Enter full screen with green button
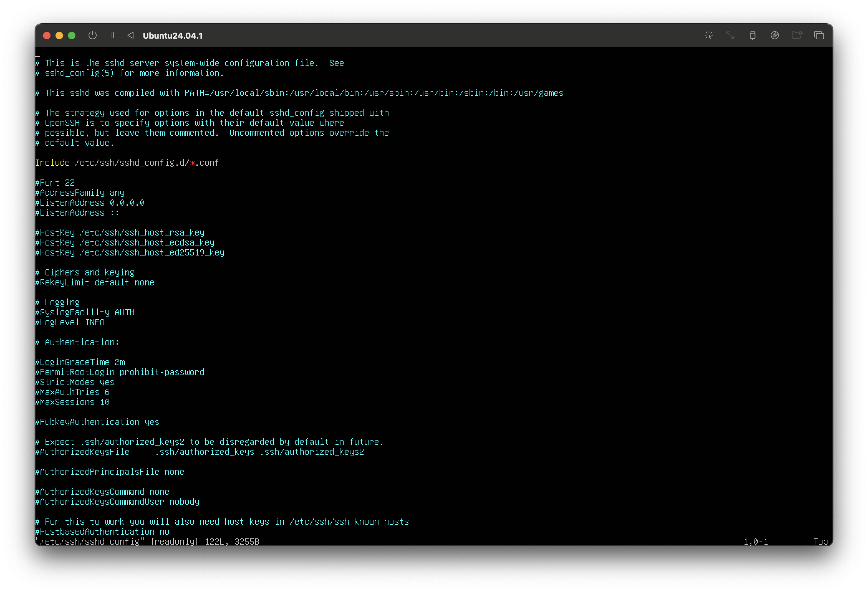 point(72,36)
